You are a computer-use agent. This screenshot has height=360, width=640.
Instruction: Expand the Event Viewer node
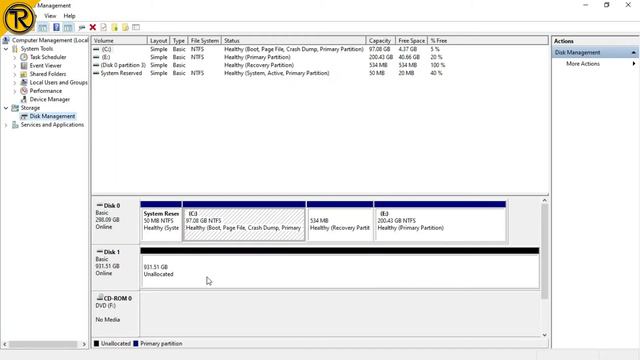[15, 66]
